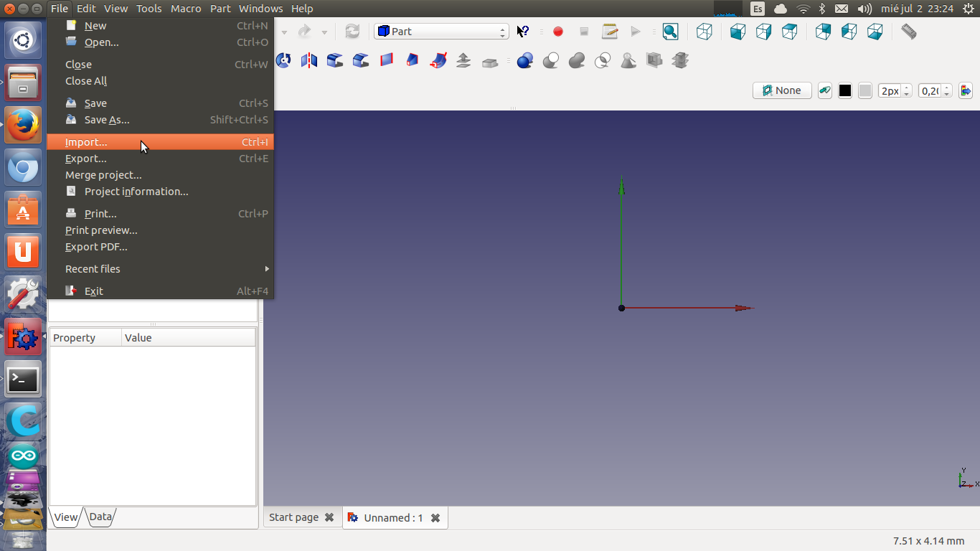Viewport: 980px width, 551px height.
Task: Open the What's This help cursor icon
Action: point(523,32)
